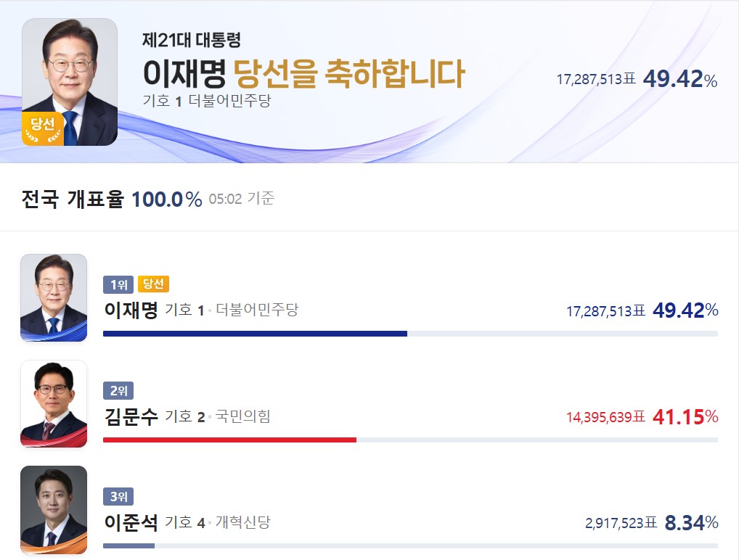Viewport: 739px width, 560px height.
Task: Click 이재명's photo in the results list
Action: click(x=53, y=297)
